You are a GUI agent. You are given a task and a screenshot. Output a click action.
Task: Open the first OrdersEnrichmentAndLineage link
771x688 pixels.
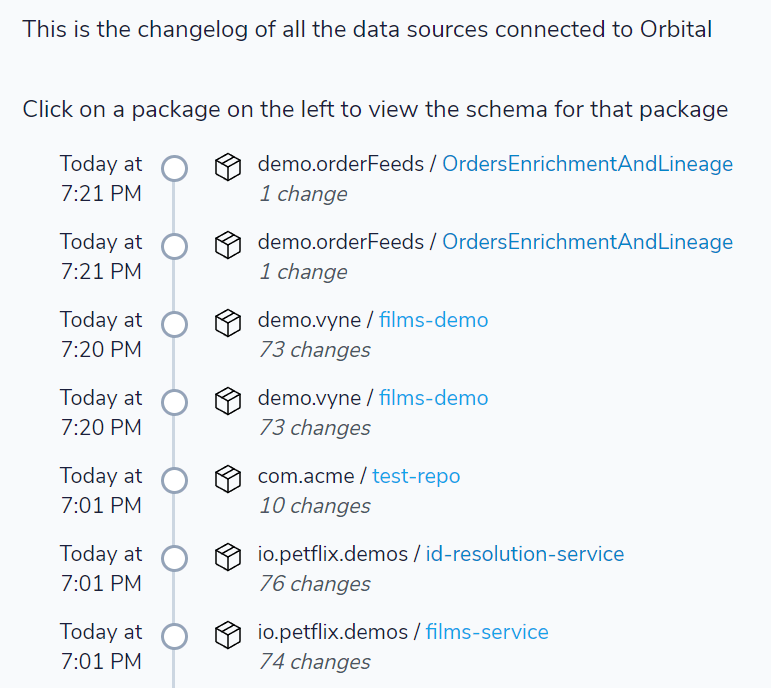[588, 164]
